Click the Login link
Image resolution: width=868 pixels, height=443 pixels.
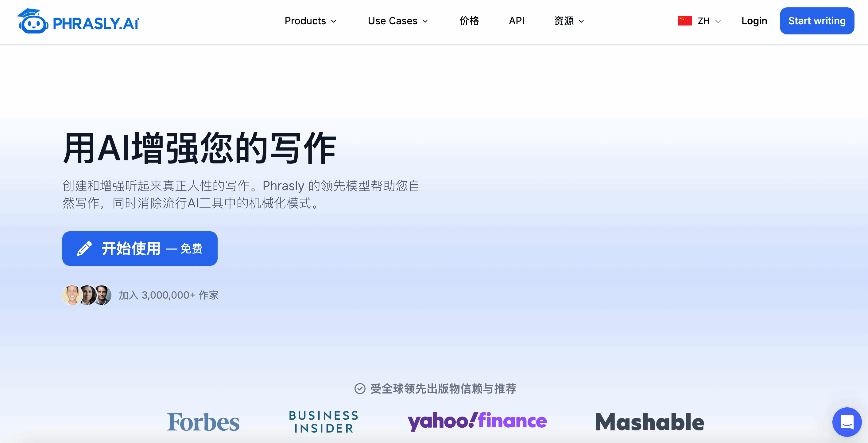click(x=754, y=21)
